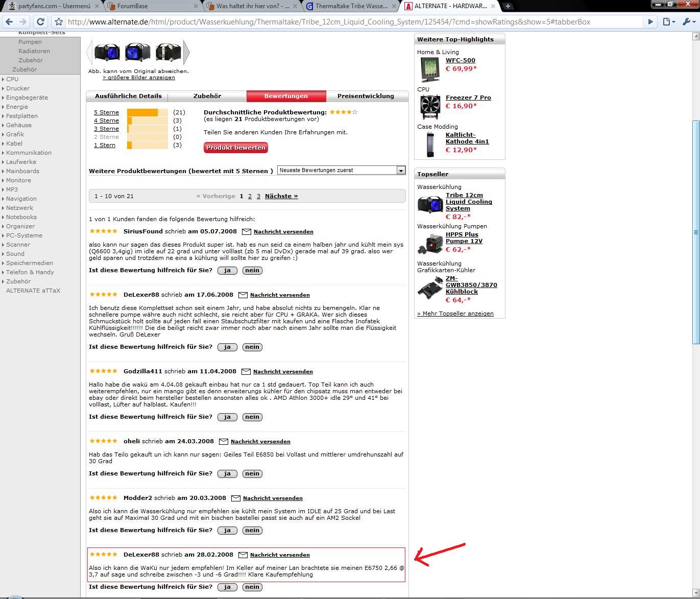Open ALTERNATE aTTaX in the sidebar

click(33, 291)
